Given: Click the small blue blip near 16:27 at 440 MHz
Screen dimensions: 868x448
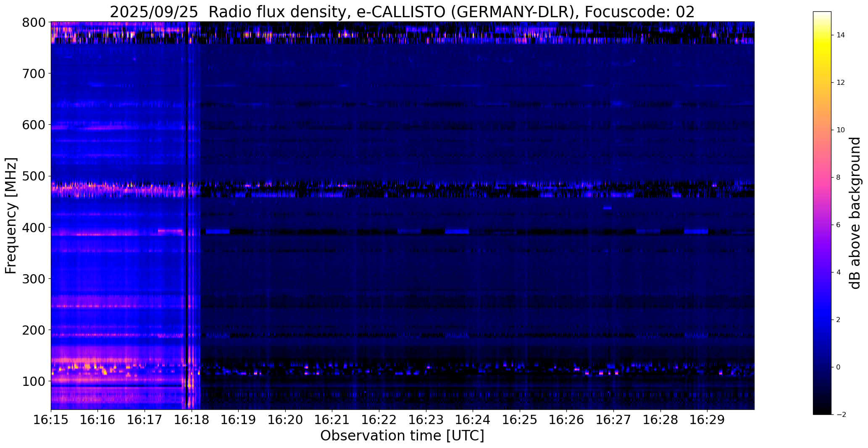Looking at the screenshot, I should [x=608, y=208].
